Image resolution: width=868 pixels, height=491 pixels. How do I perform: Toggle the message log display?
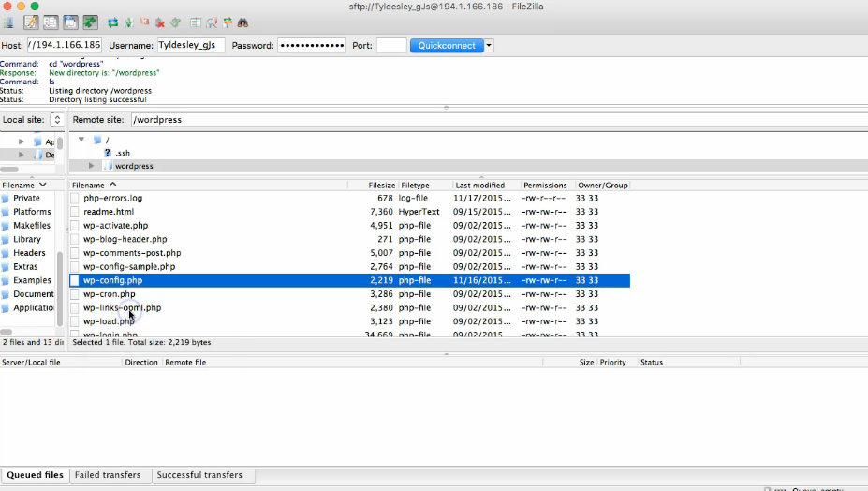[31, 22]
